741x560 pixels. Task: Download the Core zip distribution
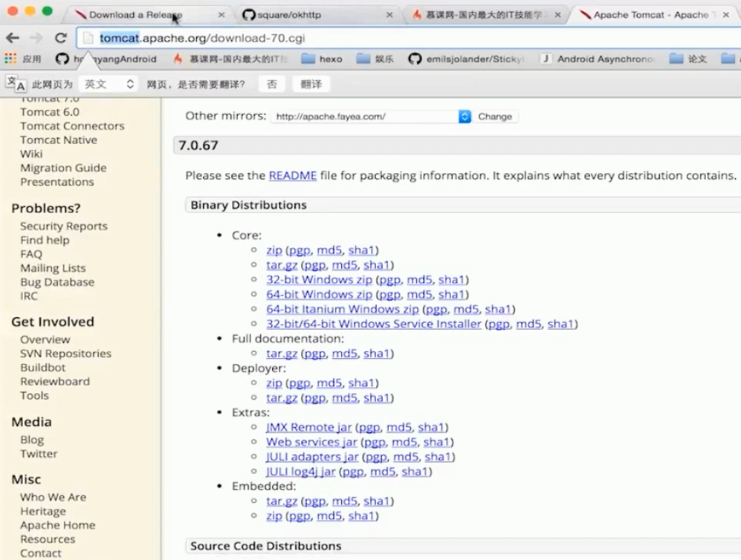pos(274,250)
